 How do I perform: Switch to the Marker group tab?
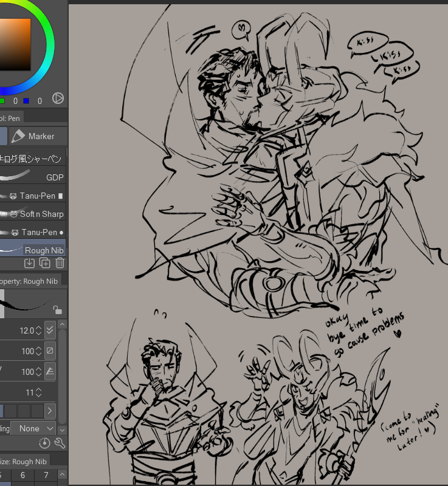point(38,136)
